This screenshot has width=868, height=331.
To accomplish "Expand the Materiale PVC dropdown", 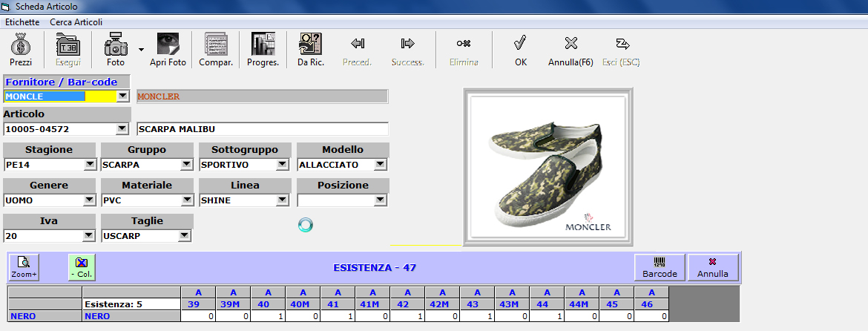I will point(187,200).
